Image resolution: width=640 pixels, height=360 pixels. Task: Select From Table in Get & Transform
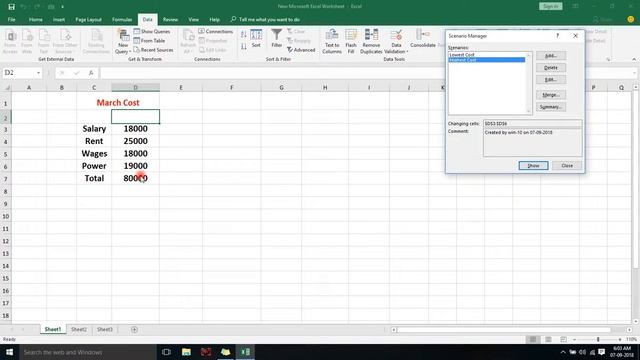pos(149,40)
